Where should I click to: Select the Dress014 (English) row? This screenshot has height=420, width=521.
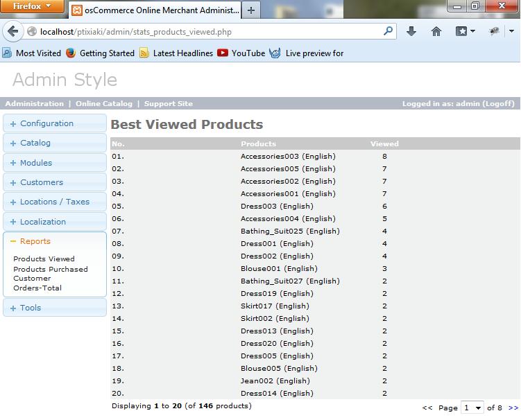tap(315, 393)
